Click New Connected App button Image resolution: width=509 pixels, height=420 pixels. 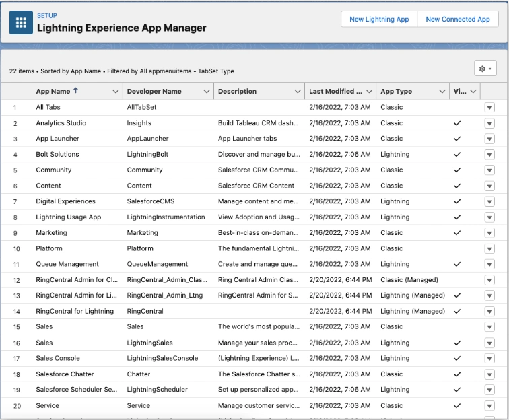tap(458, 19)
